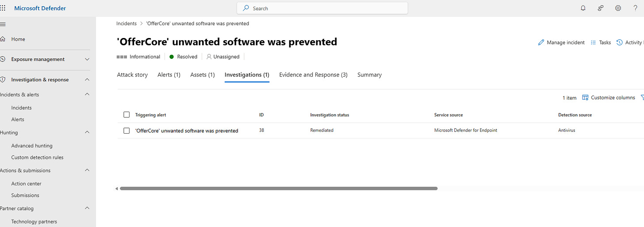Collapse the Incidents & alerts chevron
The height and width of the screenshot is (227, 644).
pyautogui.click(x=87, y=94)
